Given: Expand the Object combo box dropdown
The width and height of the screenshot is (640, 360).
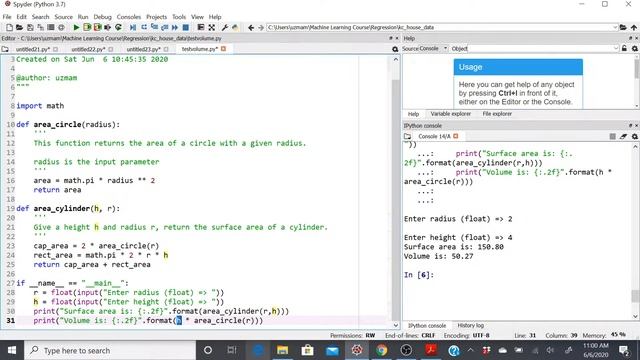Looking at the screenshot, I should click(x=616, y=49).
